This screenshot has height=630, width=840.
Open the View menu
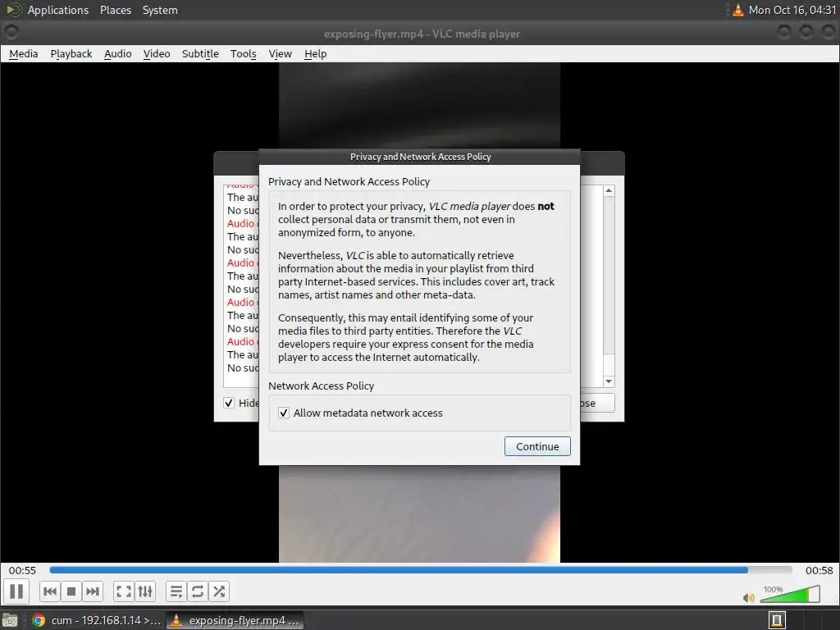click(x=281, y=53)
